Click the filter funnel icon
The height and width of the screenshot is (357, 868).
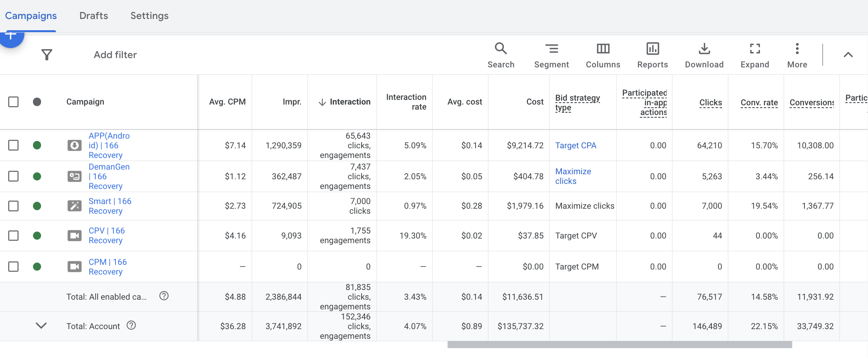pyautogui.click(x=47, y=55)
